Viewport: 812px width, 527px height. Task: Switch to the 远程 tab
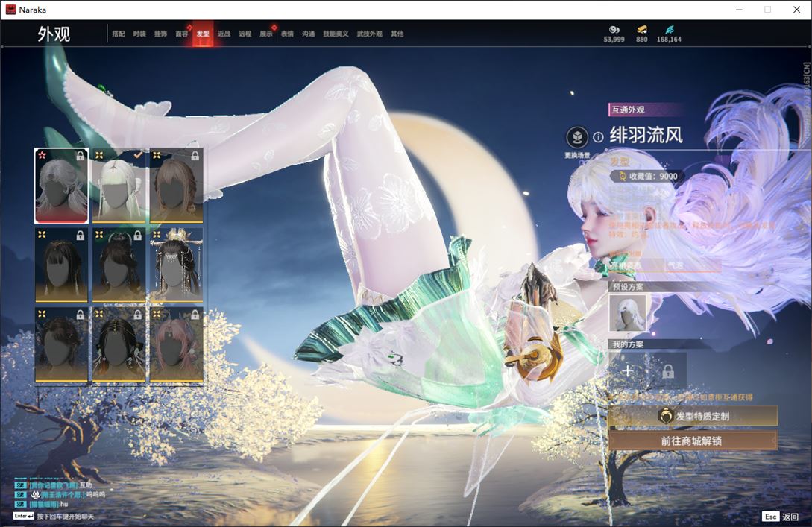(245, 34)
